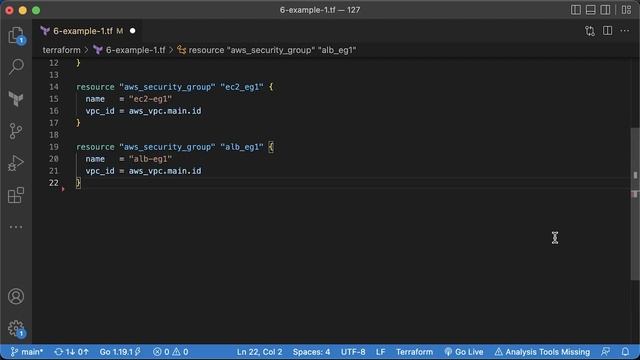
Task: Click Ln 22, Col 2 indicator
Action: coord(260,352)
